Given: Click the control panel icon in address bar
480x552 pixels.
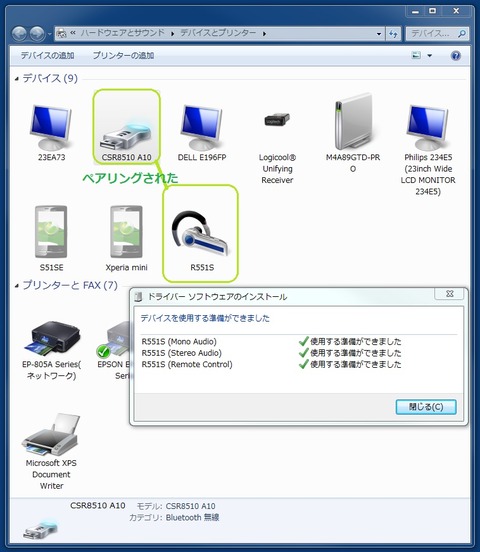Looking at the screenshot, I should [x=61, y=33].
